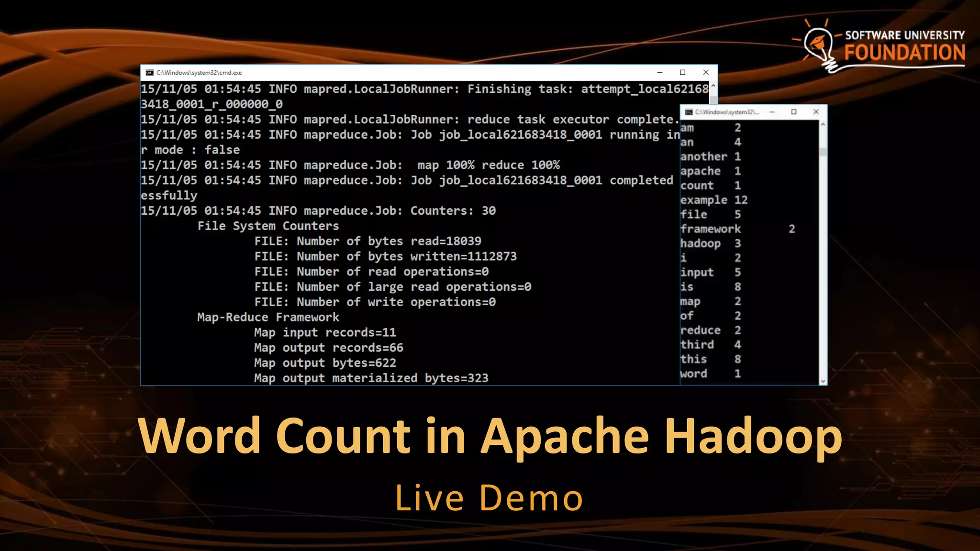Maximize the large cmd.exe window

[x=683, y=73]
